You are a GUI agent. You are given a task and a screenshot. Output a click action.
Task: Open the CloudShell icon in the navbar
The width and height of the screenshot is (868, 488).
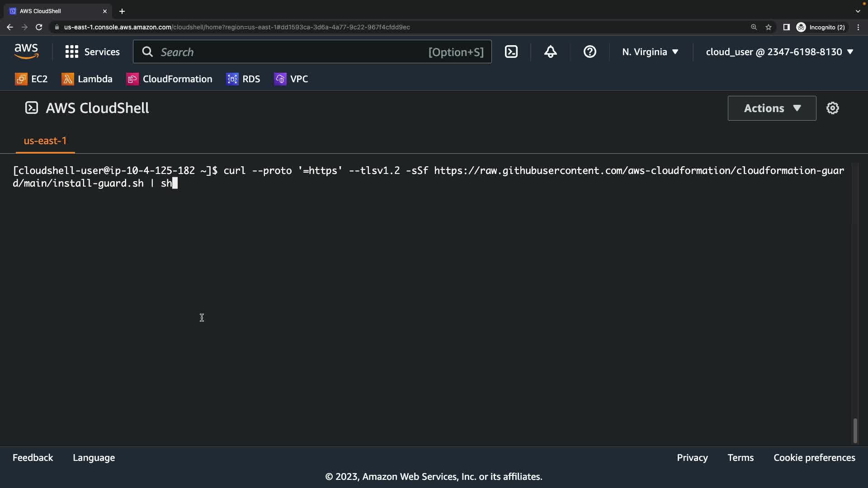point(511,52)
